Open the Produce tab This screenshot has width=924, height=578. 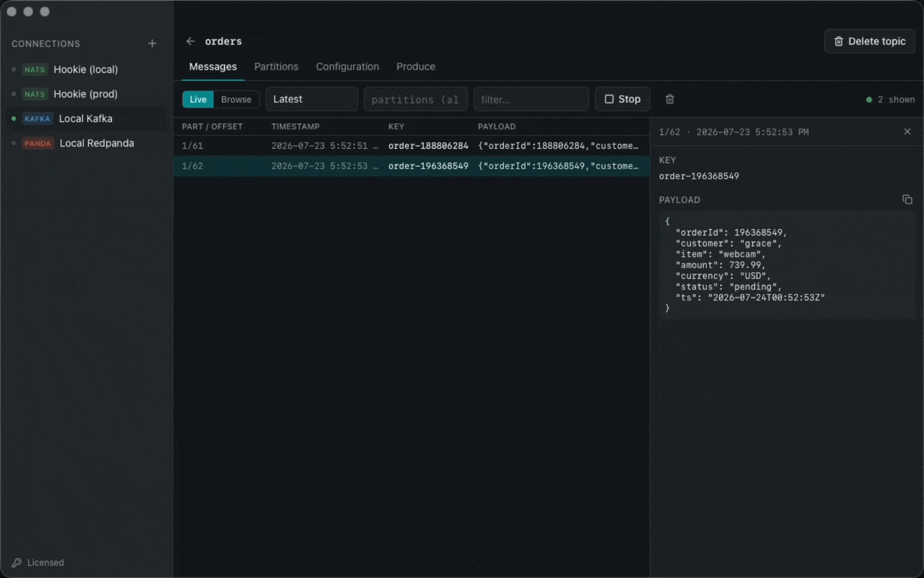click(x=416, y=67)
